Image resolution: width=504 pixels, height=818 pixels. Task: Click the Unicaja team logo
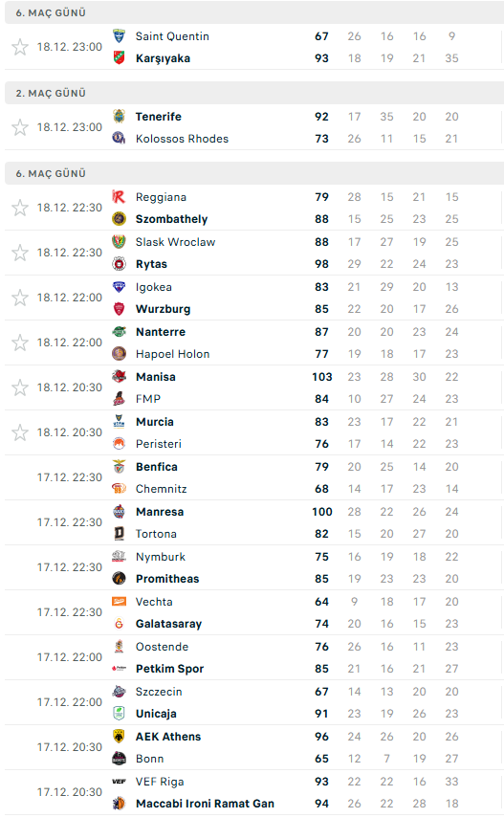coord(119,713)
